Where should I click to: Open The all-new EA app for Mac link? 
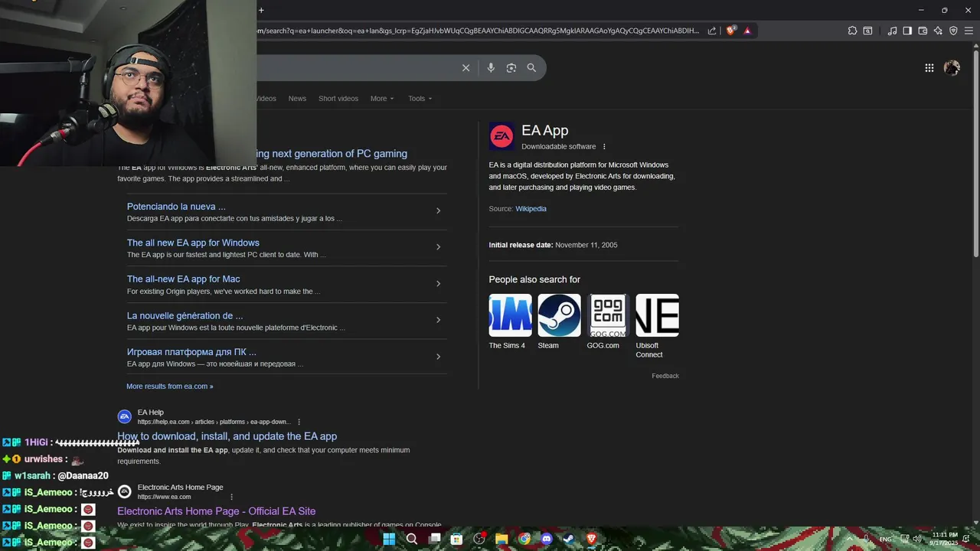(x=184, y=279)
